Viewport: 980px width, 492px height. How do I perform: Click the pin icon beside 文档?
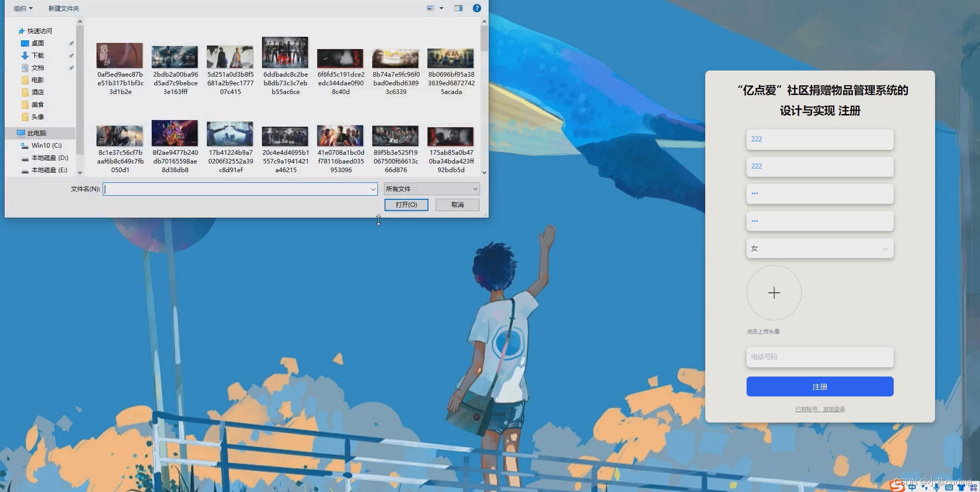point(71,68)
